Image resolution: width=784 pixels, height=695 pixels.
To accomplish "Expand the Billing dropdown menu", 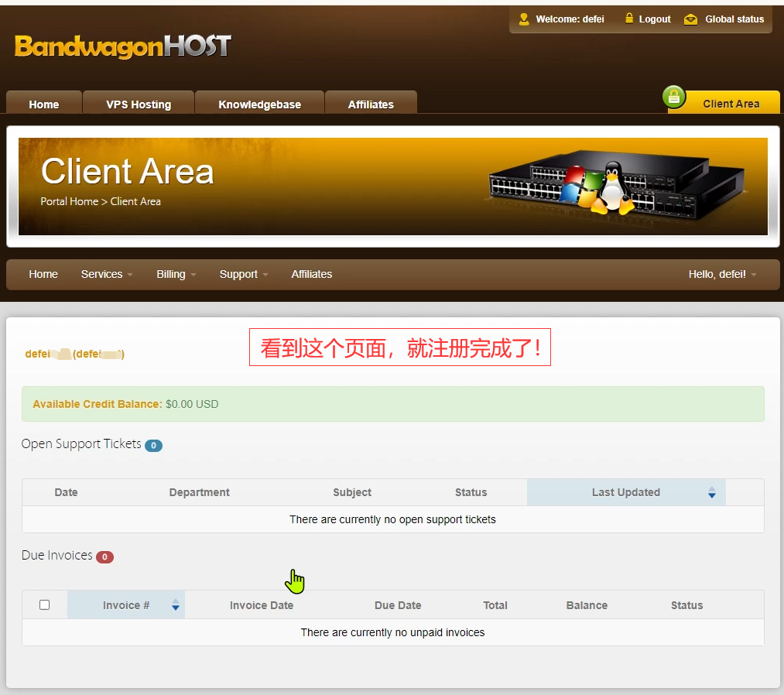I will (176, 274).
